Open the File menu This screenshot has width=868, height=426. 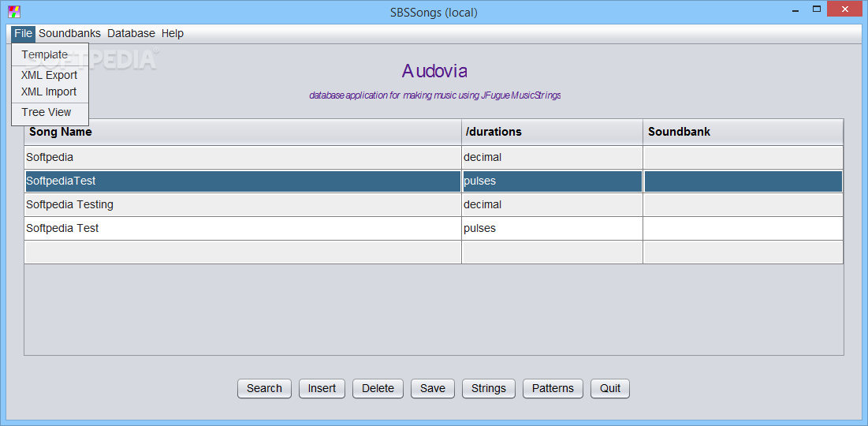[x=23, y=33]
